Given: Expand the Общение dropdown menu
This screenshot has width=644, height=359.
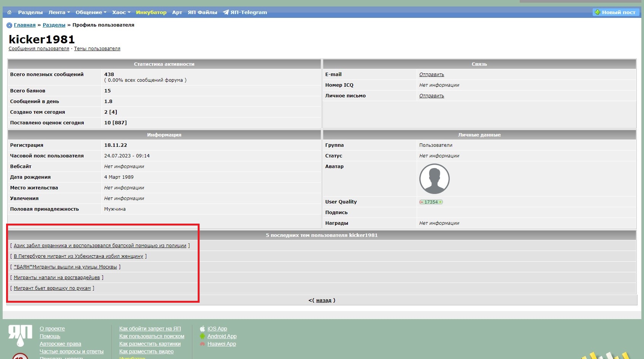Looking at the screenshot, I should 91,13.
